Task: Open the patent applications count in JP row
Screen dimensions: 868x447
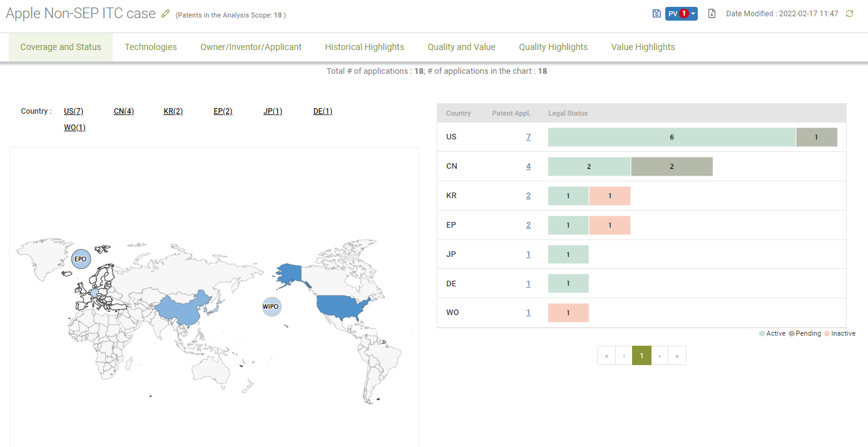Action: pyautogui.click(x=528, y=254)
